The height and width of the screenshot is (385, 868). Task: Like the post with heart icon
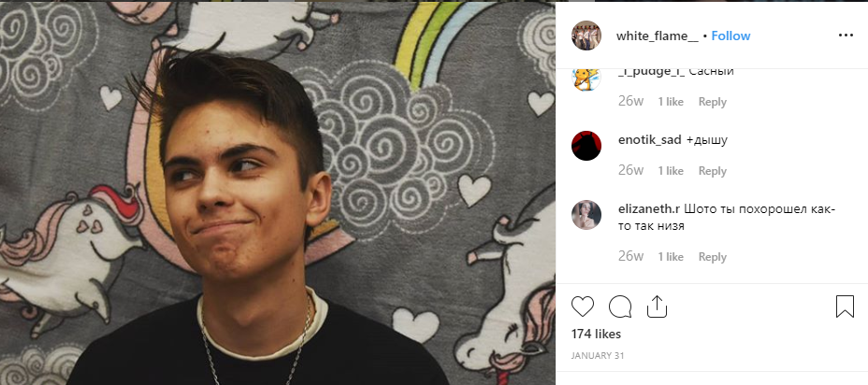coord(583,307)
